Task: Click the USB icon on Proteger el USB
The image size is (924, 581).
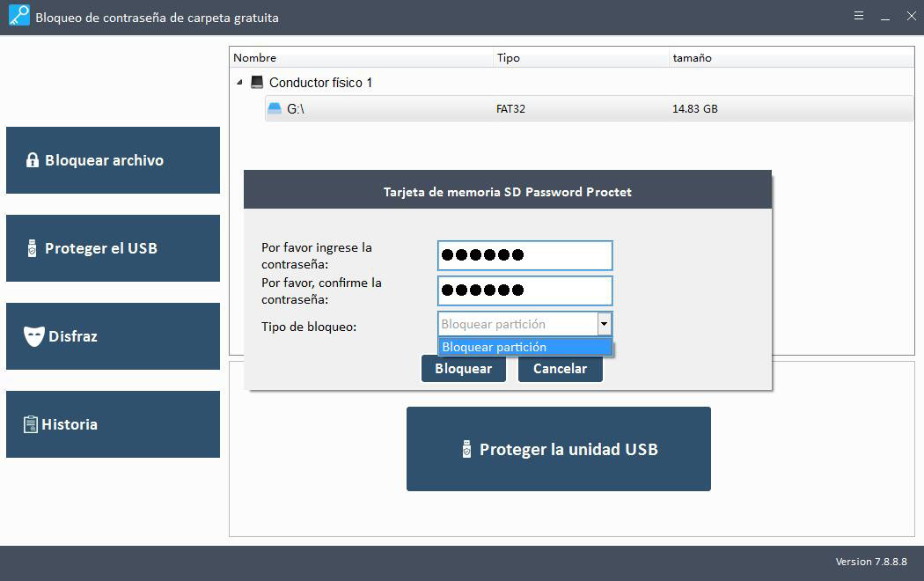Action: (33, 248)
